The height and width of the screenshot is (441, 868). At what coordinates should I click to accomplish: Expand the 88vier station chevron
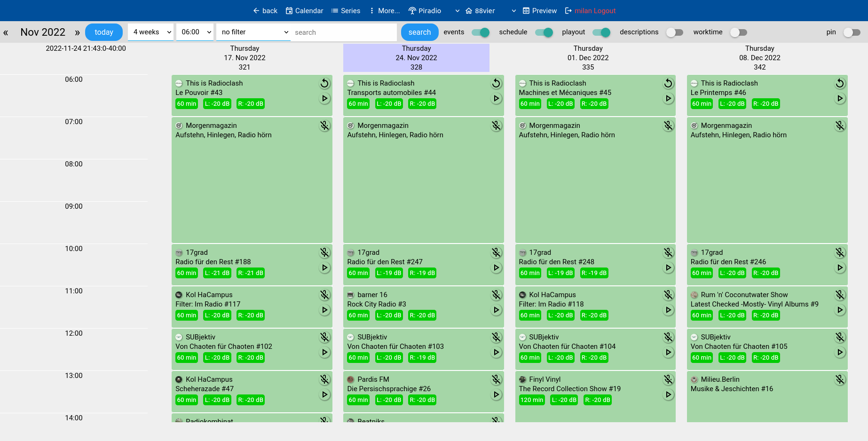coord(513,10)
